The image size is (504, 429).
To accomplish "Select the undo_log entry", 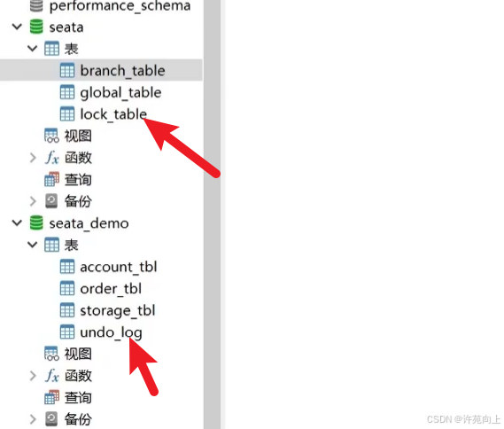I will pyautogui.click(x=111, y=333).
